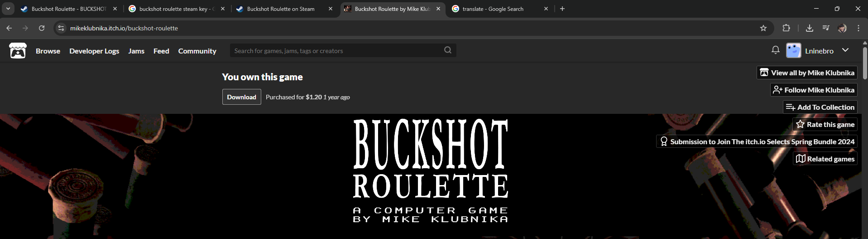
Task: Click the 'You own this game' heading
Action: tap(262, 77)
